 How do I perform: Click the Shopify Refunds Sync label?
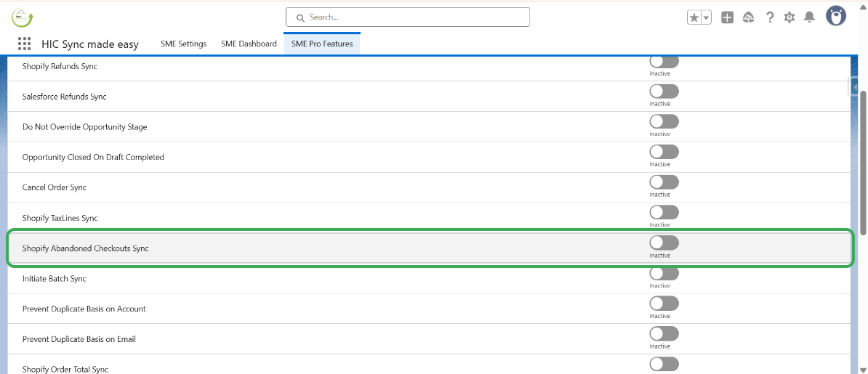pyautogui.click(x=60, y=66)
